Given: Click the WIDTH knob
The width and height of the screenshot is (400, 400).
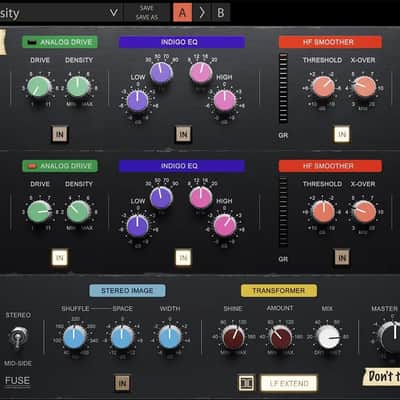Looking at the screenshot, I should [170, 337].
